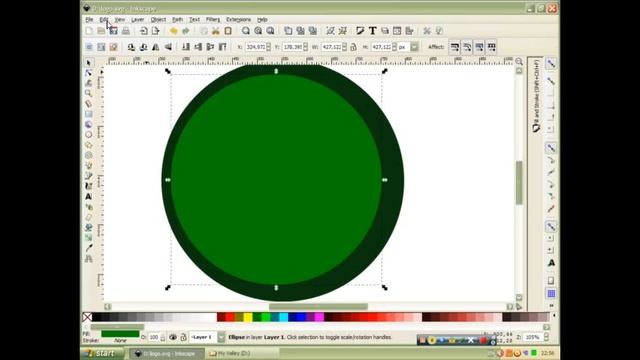Open the Extensions menu
Viewport: 640px width, 360px height.
[238, 20]
